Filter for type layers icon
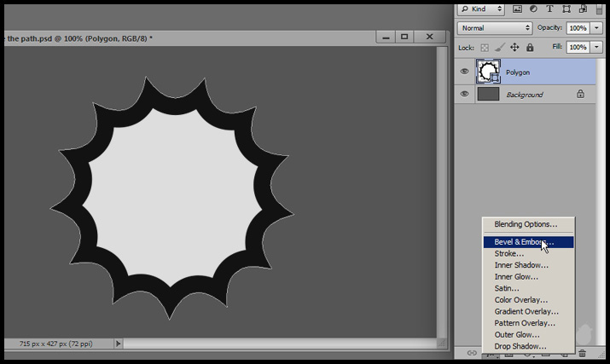This screenshot has height=364, width=610. [x=550, y=9]
